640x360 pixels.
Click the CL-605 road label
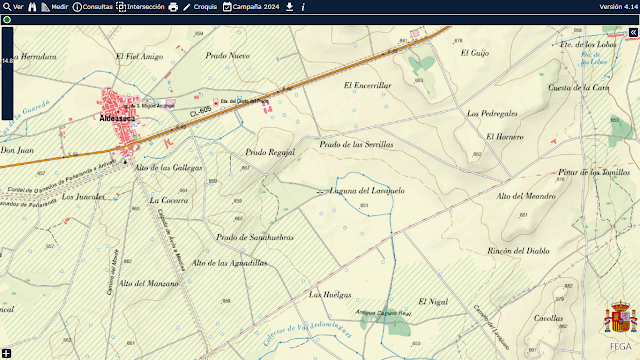[x=200, y=111]
